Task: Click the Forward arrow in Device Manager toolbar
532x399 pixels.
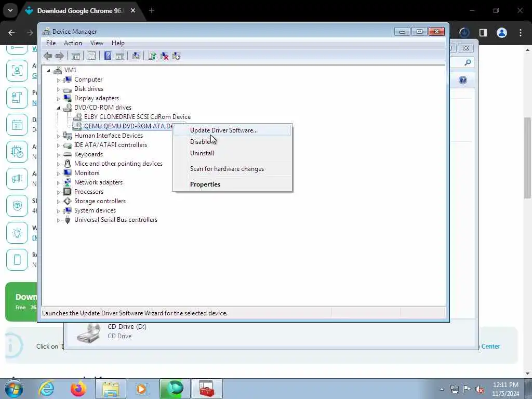Action: pyautogui.click(x=59, y=56)
